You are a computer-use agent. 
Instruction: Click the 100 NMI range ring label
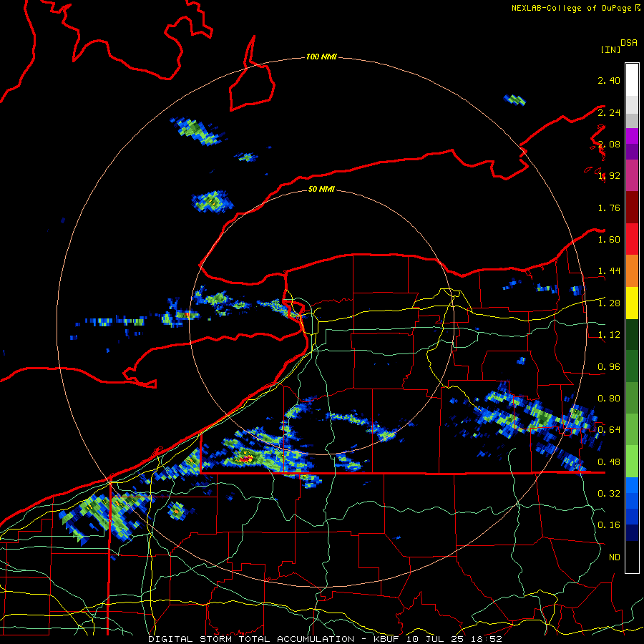point(321,57)
